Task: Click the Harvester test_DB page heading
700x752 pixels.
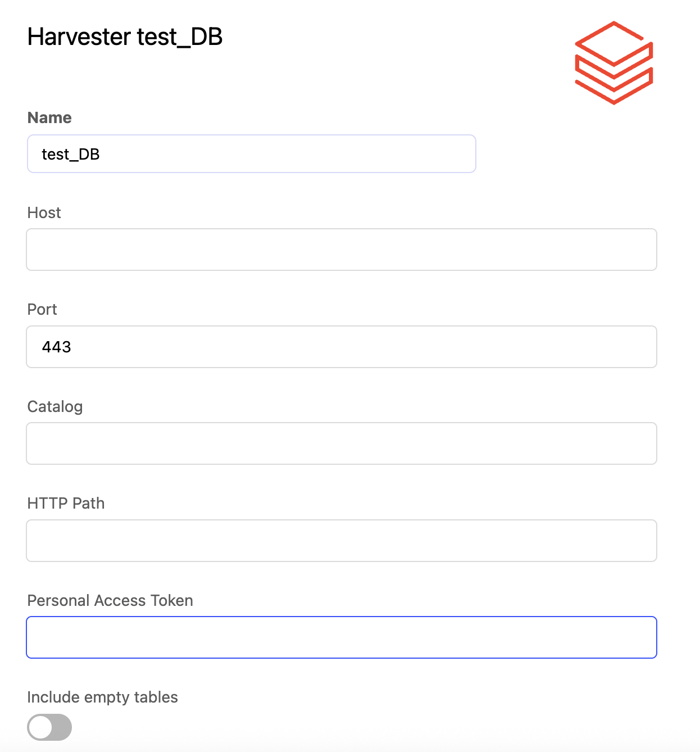Action: [125, 37]
